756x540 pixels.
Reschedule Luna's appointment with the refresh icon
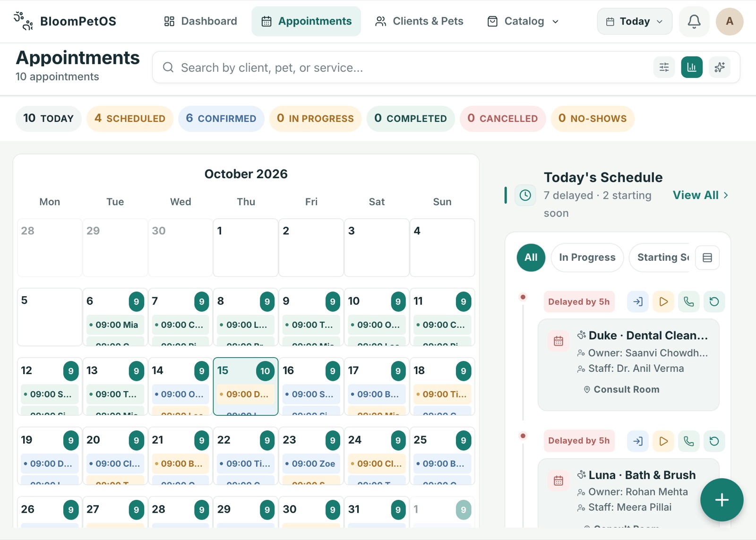pyautogui.click(x=714, y=441)
